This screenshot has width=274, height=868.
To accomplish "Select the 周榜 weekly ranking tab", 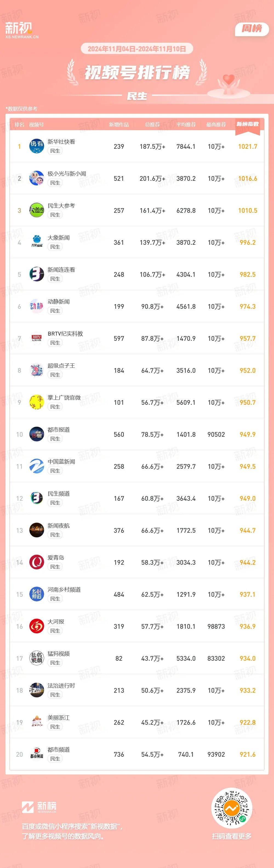I will pyautogui.click(x=252, y=29).
